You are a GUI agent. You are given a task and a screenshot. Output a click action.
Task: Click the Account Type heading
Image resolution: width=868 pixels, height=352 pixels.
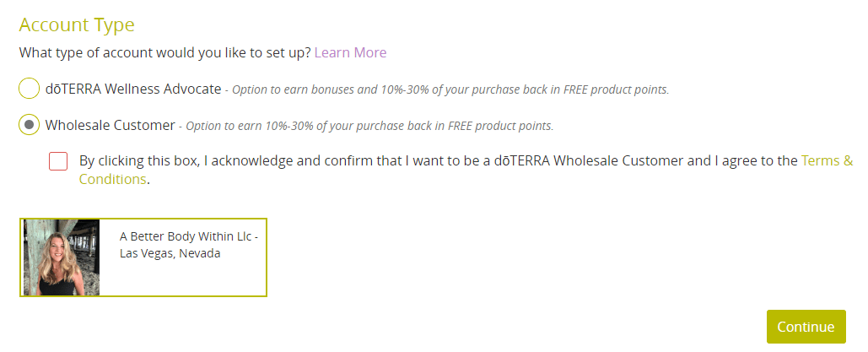(77, 25)
